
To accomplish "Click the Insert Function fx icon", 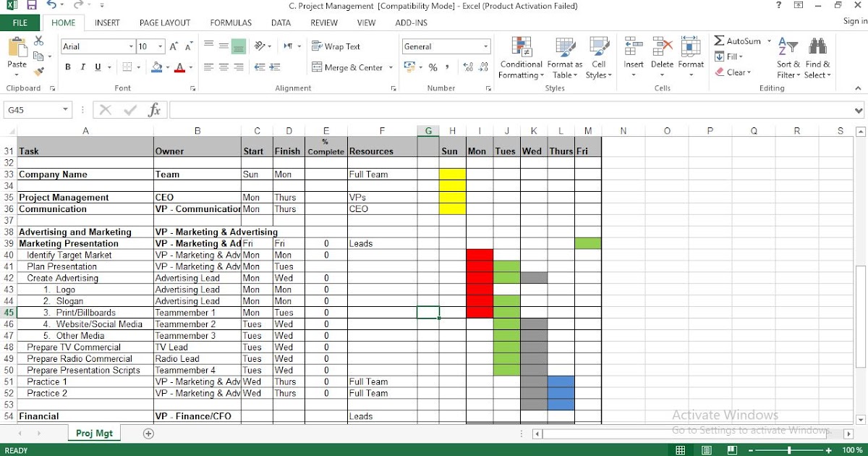I will (154, 109).
